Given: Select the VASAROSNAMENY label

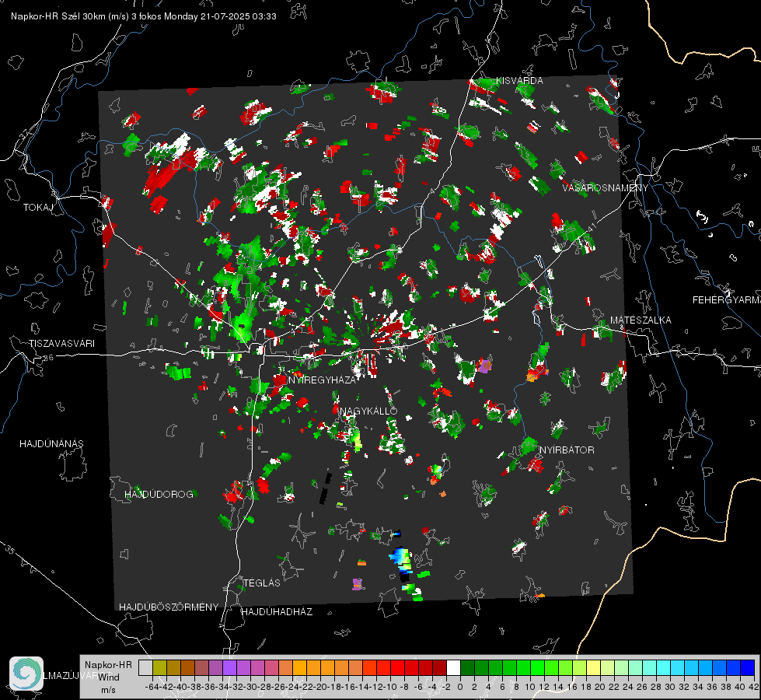Looking at the screenshot, I should pyautogui.click(x=606, y=187).
